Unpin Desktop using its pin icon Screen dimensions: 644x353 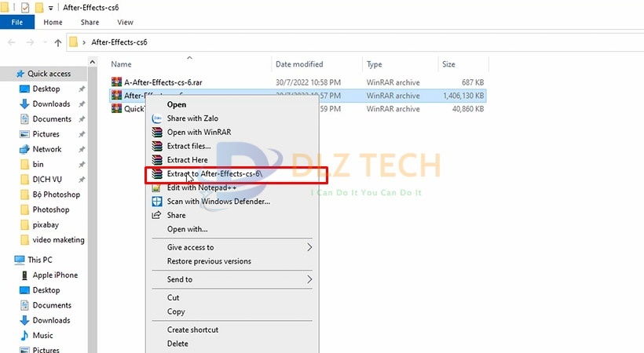pos(82,89)
